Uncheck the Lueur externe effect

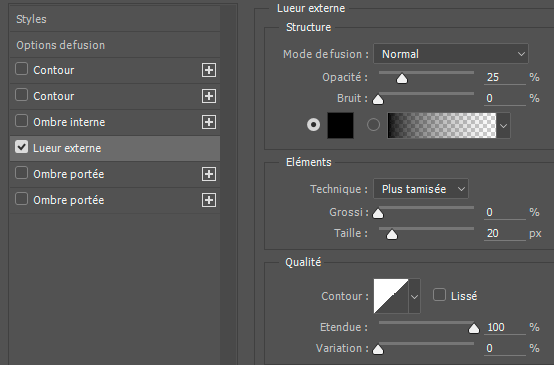pos(22,147)
